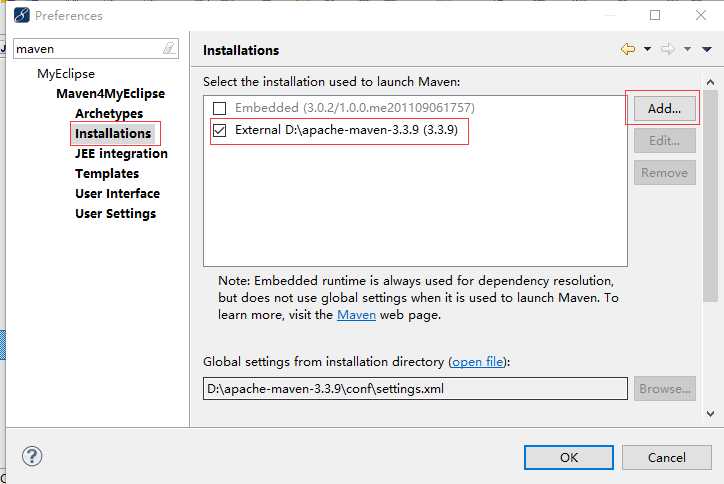724x484 pixels.
Task: Open the User Settings preference page
Action: 115,214
